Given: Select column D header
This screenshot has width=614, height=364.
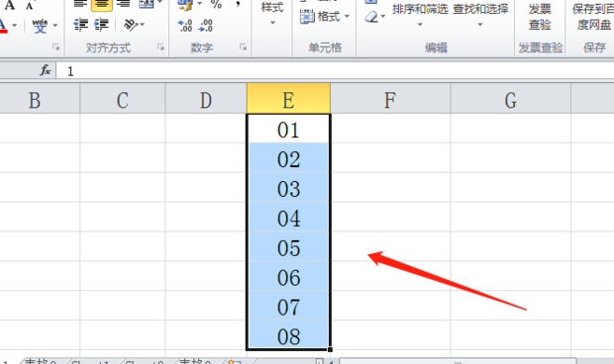Looking at the screenshot, I should pyautogui.click(x=206, y=100).
